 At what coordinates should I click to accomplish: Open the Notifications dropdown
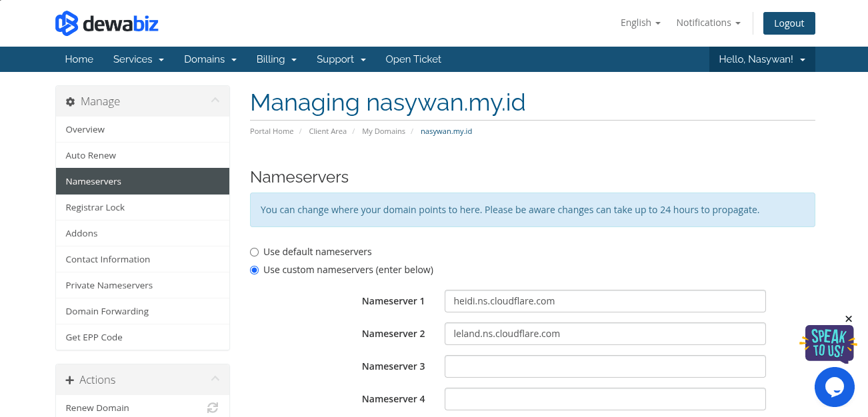click(x=708, y=23)
